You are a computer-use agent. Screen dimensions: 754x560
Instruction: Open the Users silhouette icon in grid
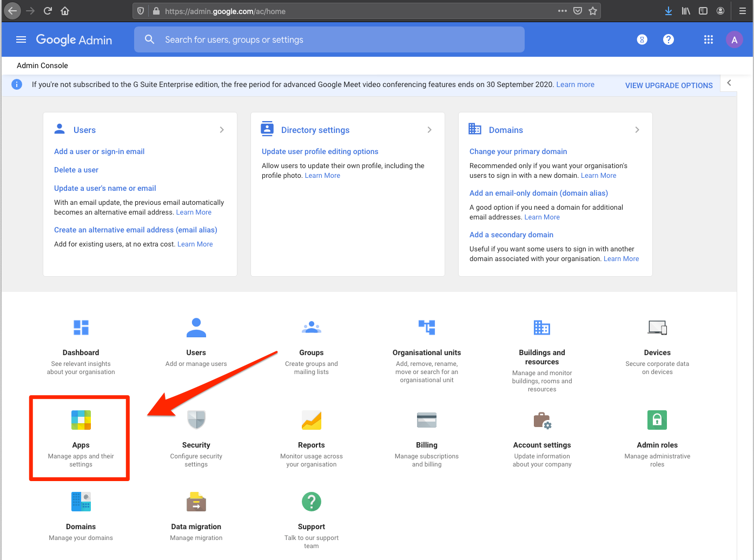click(x=196, y=328)
